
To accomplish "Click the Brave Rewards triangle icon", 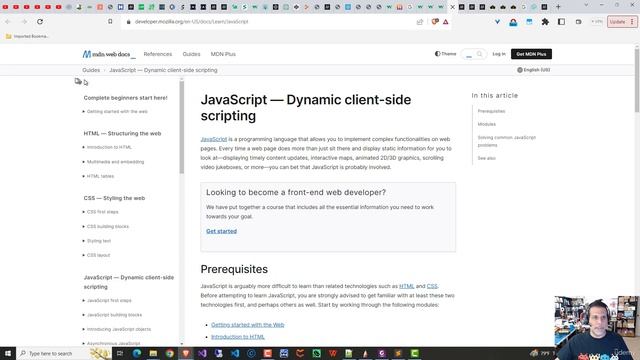I will point(446,22).
